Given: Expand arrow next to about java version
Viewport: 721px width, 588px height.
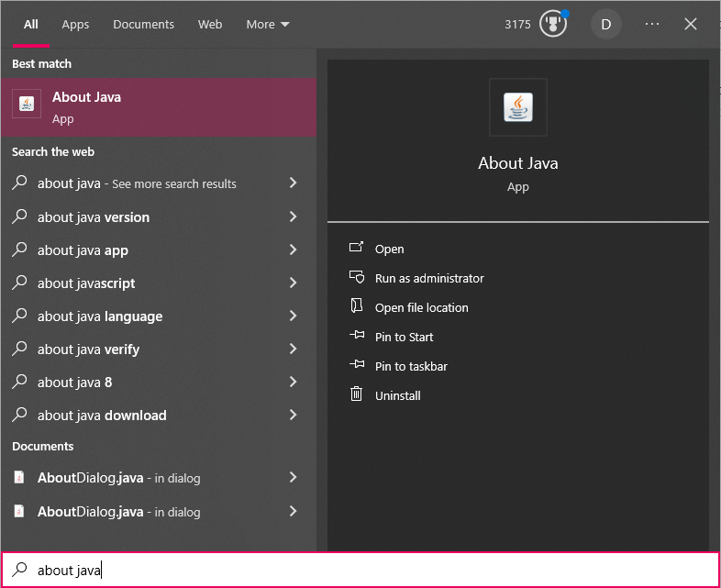Looking at the screenshot, I should (x=293, y=217).
